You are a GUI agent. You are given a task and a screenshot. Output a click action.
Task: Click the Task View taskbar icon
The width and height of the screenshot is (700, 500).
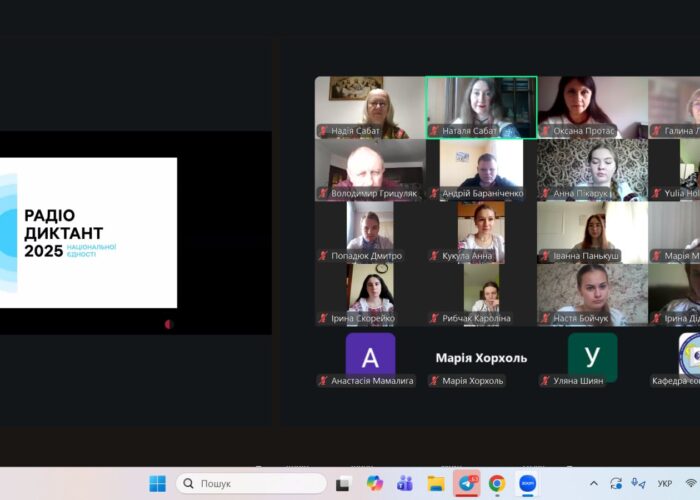[x=343, y=483]
